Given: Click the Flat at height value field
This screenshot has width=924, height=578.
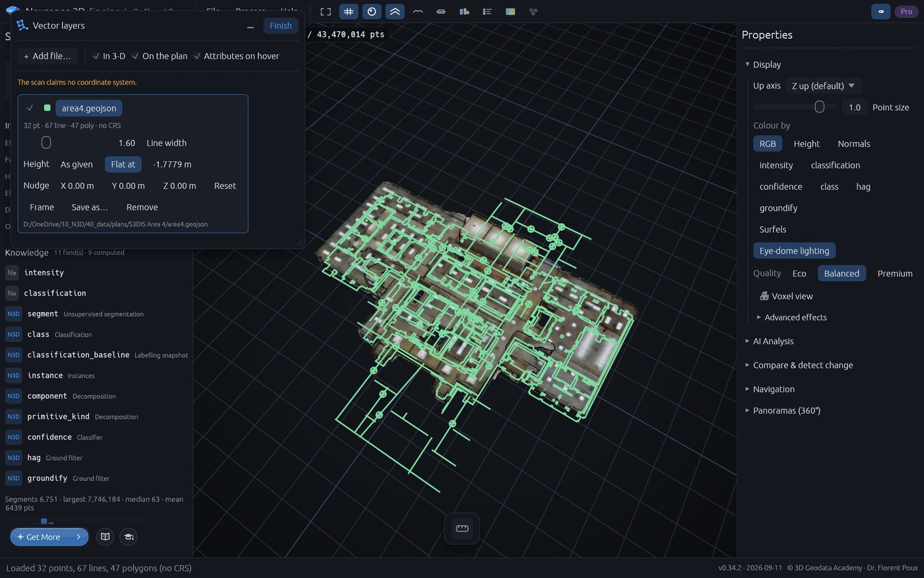Looking at the screenshot, I should 172,164.
